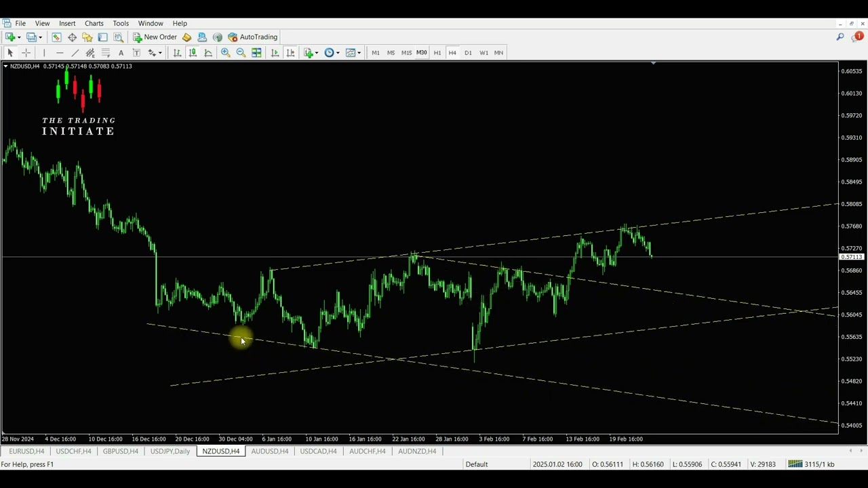Select the Trendline drawing tool
Viewport: 868px width, 488px height.
(x=75, y=53)
